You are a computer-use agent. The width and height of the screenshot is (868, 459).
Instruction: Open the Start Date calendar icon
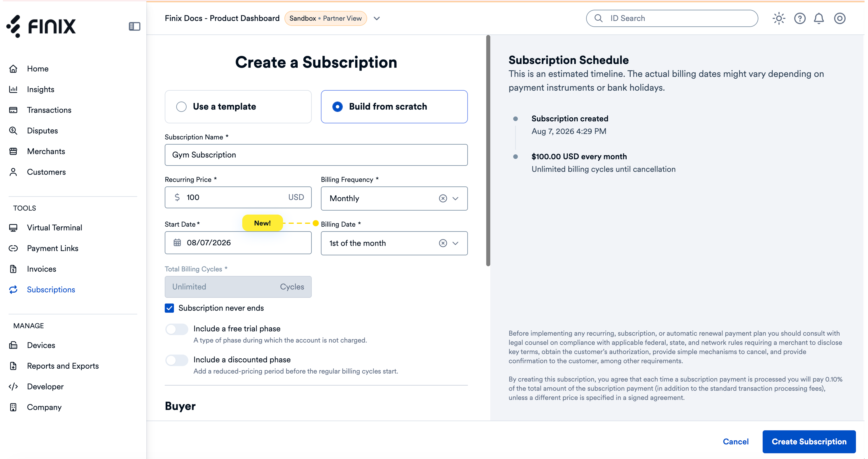177,242
